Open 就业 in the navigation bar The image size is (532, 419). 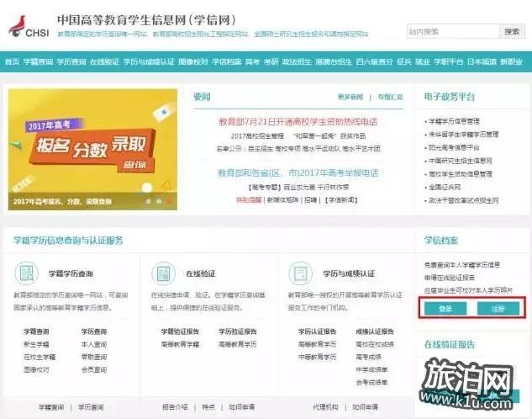(x=423, y=61)
